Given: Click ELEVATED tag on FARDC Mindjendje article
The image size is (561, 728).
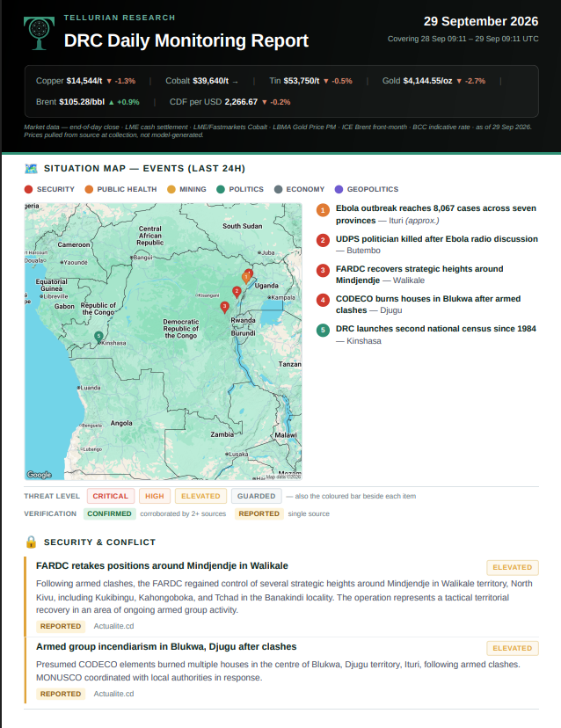Looking at the screenshot, I should [x=513, y=567].
